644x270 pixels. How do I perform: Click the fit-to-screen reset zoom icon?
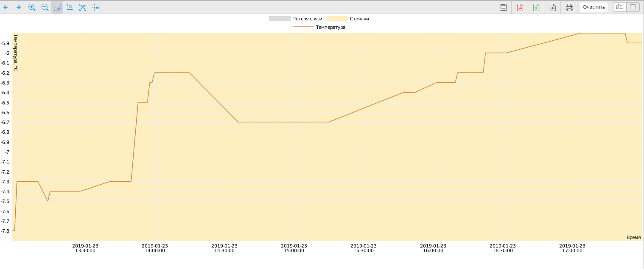coord(83,7)
